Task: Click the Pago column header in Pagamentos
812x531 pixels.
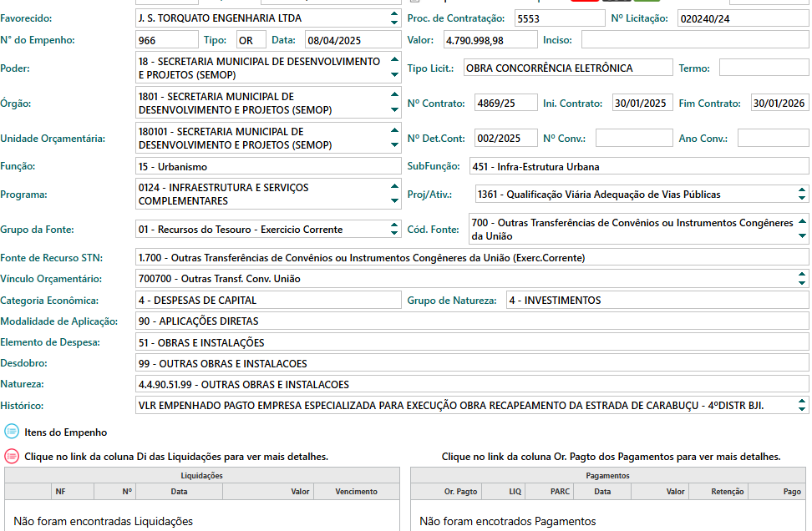Action: point(777,491)
